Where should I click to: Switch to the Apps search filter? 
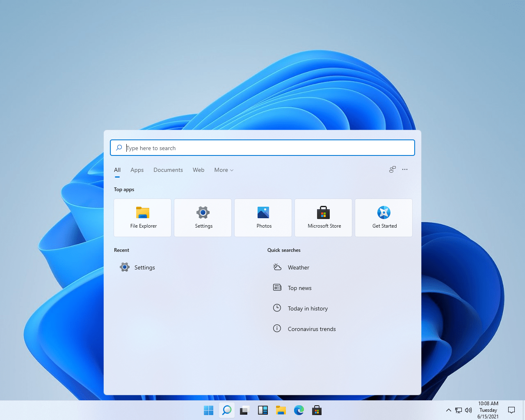137,170
